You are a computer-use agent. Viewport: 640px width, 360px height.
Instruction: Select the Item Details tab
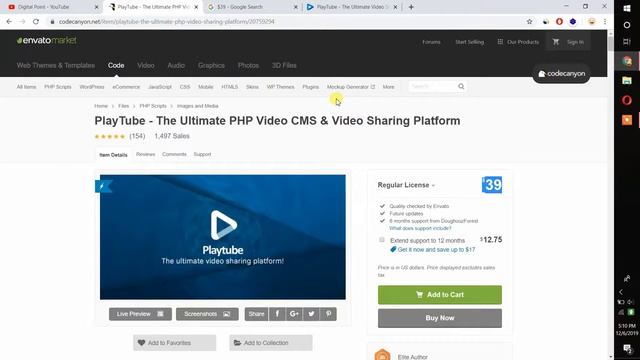(113, 155)
